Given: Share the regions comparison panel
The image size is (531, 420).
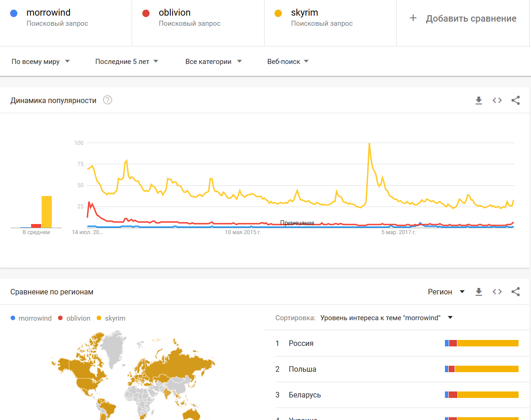Looking at the screenshot, I should 515,292.
